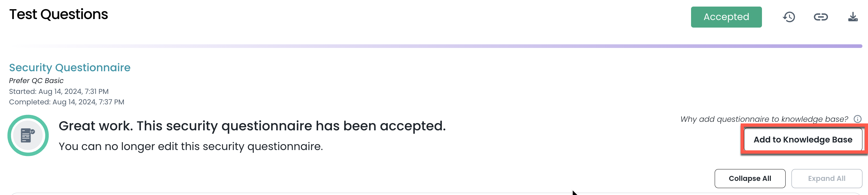
Task: Click the Test Questions page title
Action: (59, 14)
